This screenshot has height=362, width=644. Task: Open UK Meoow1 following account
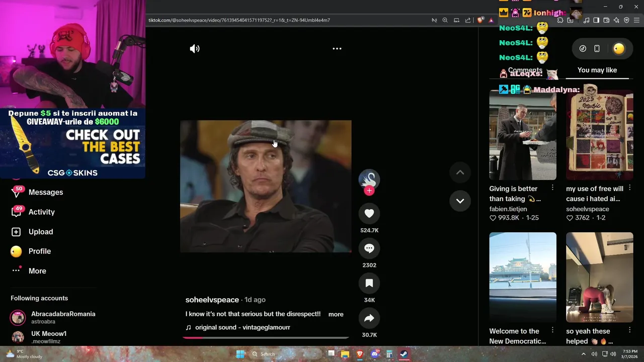click(x=39, y=337)
